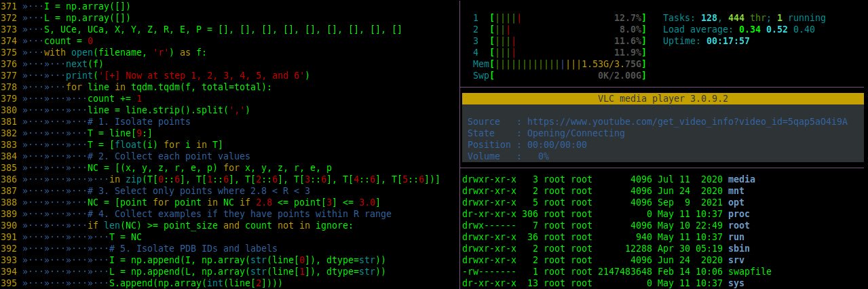Click the 'L = np.append(L' line
Screen dimensions: 868x289
click(x=248, y=271)
